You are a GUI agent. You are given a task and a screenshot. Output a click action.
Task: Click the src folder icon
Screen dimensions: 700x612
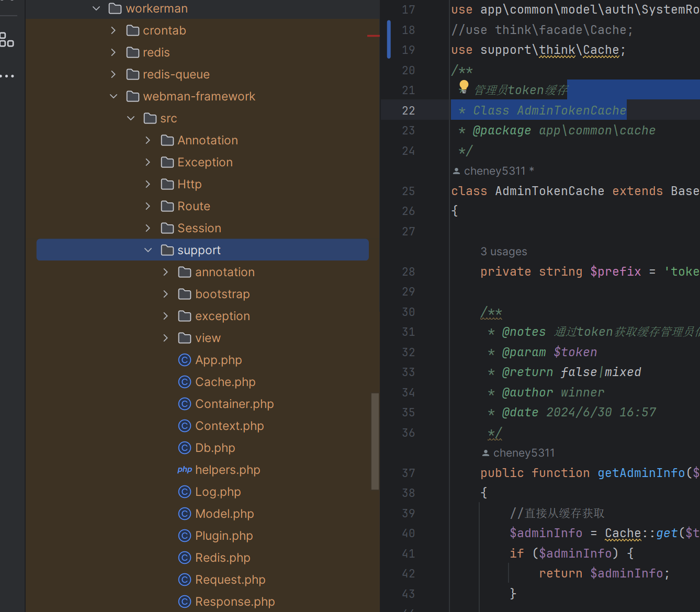pyautogui.click(x=150, y=118)
